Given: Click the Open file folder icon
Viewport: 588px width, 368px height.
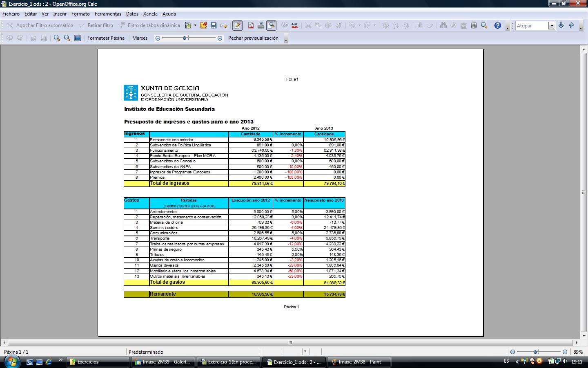Looking at the screenshot, I should [203, 25].
